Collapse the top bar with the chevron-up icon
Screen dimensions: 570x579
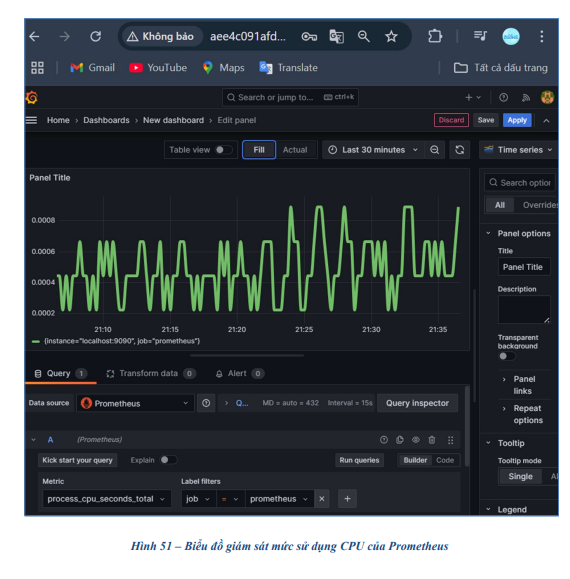[x=546, y=120]
